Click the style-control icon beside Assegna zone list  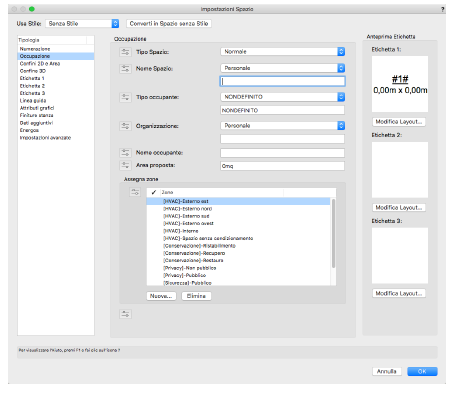[135, 192]
